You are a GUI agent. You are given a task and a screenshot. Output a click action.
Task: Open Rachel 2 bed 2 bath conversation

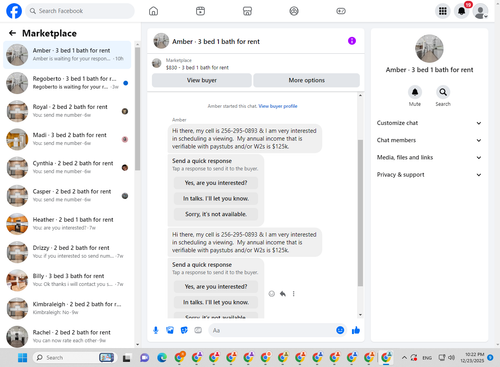[67, 337]
